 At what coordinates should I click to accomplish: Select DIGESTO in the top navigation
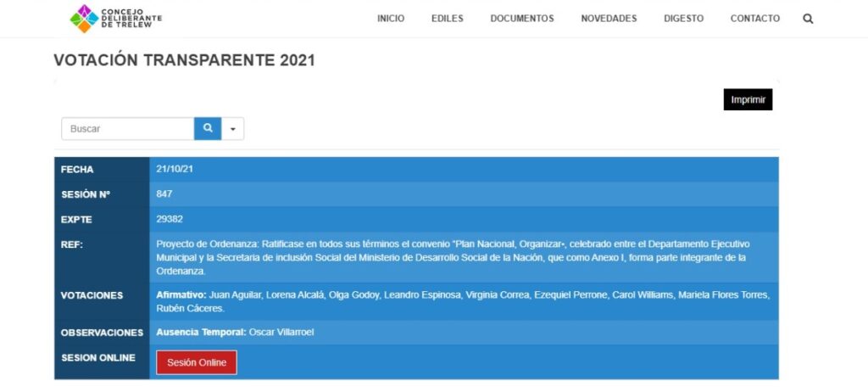684,19
